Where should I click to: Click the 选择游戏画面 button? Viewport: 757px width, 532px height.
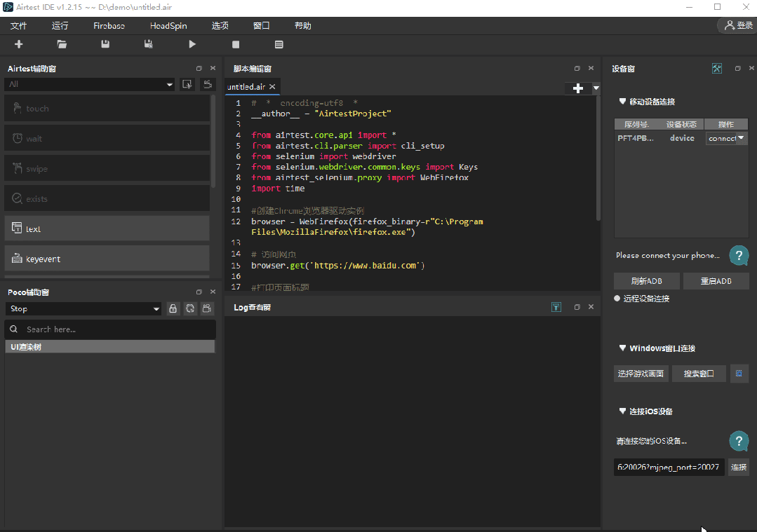click(x=641, y=374)
